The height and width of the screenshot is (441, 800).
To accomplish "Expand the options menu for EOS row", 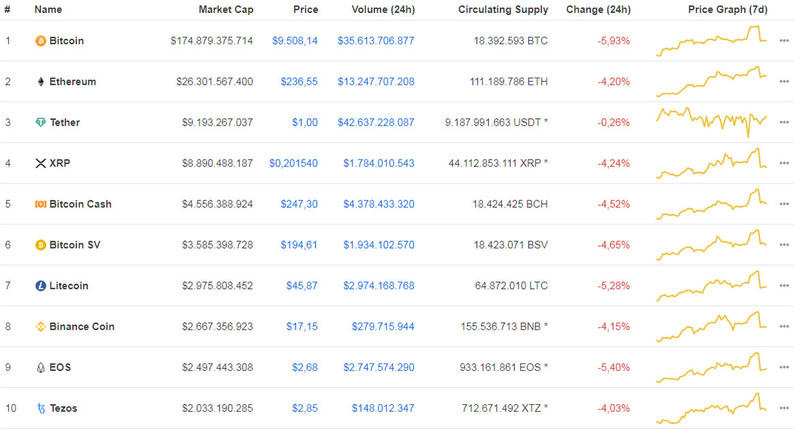I will coord(783,367).
